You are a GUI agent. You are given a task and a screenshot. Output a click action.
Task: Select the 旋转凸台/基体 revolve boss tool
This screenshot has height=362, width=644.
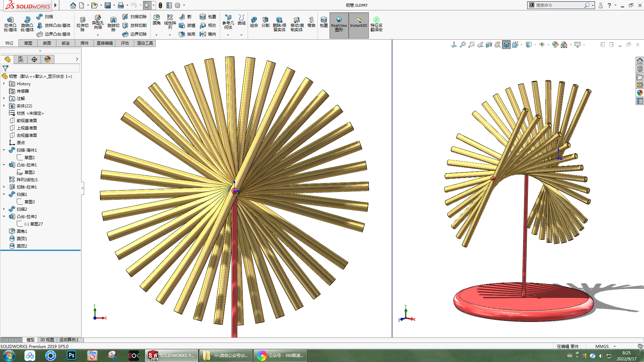tap(27, 24)
